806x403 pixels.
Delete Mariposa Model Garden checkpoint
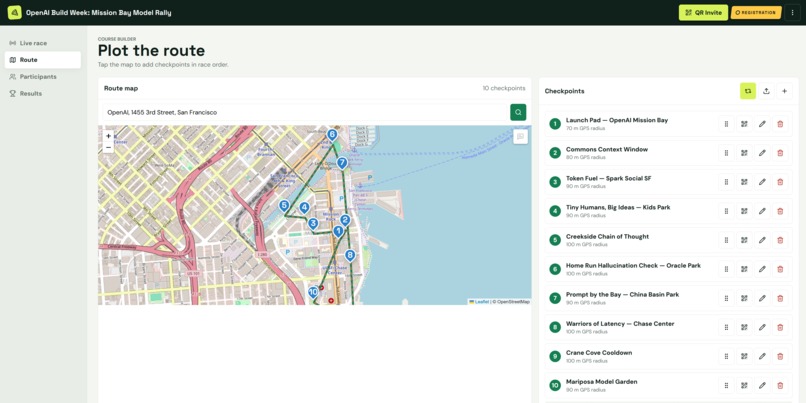[x=780, y=385]
